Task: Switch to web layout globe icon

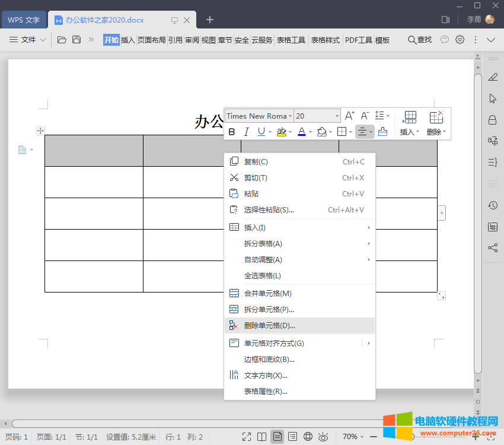Action: pyautogui.click(x=308, y=437)
